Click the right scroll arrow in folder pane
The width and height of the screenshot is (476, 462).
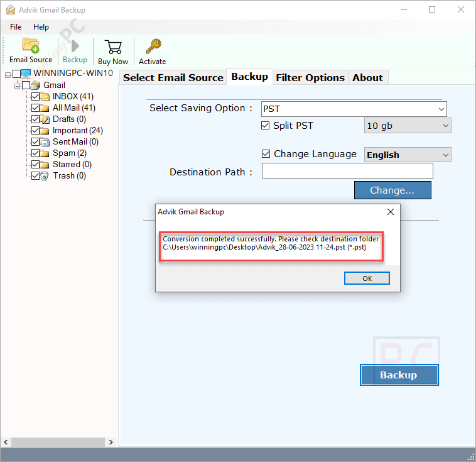click(111, 442)
